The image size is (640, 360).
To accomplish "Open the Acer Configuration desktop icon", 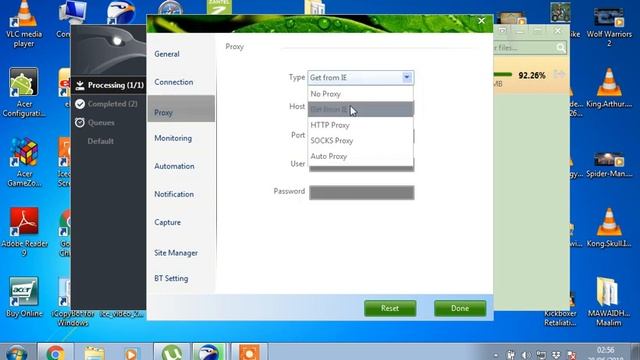I will (24, 92).
